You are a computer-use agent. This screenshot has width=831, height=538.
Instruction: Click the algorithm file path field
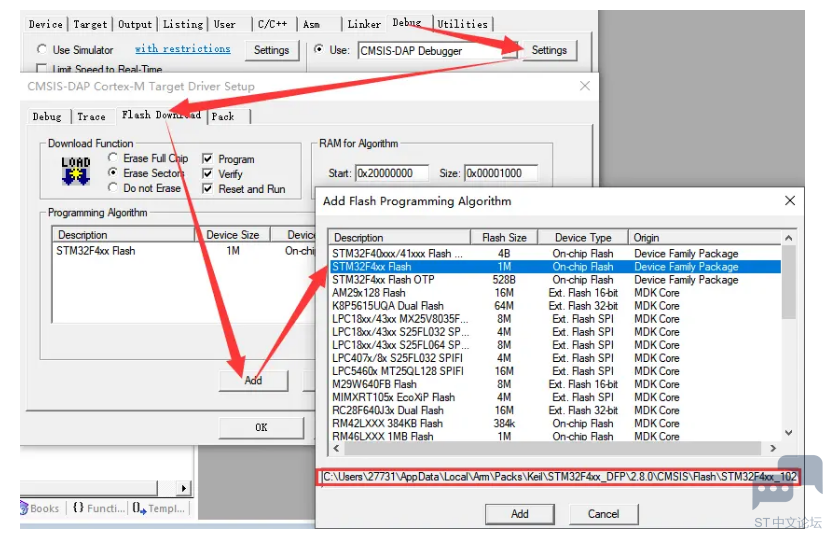[x=559, y=477]
